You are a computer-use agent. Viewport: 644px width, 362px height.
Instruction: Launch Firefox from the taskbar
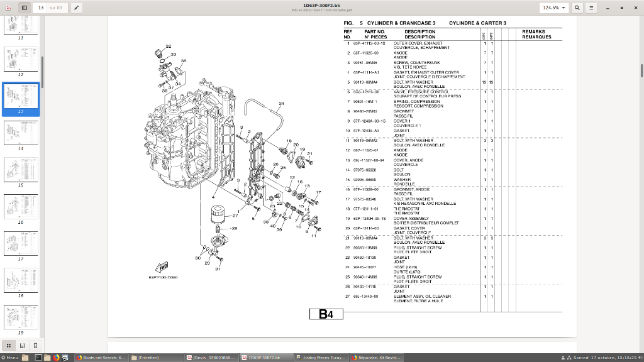coord(55,358)
